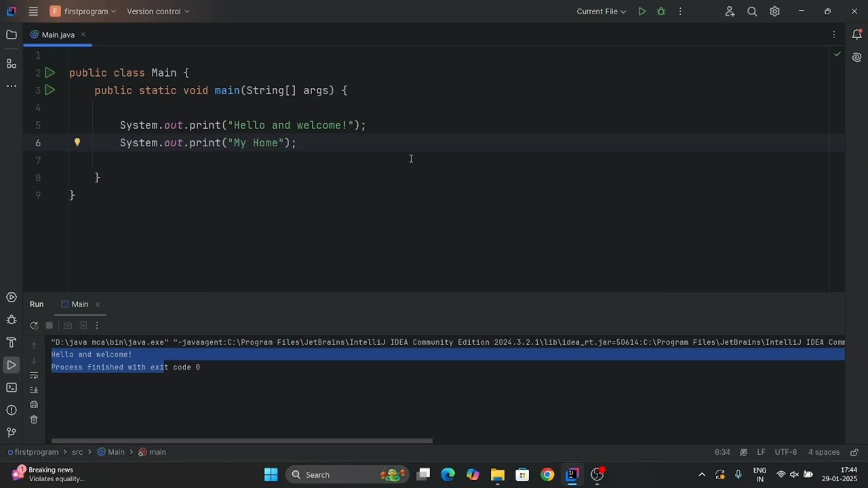Toggle muted volume icon in system tray
This screenshot has width=868, height=488.
(794, 474)
